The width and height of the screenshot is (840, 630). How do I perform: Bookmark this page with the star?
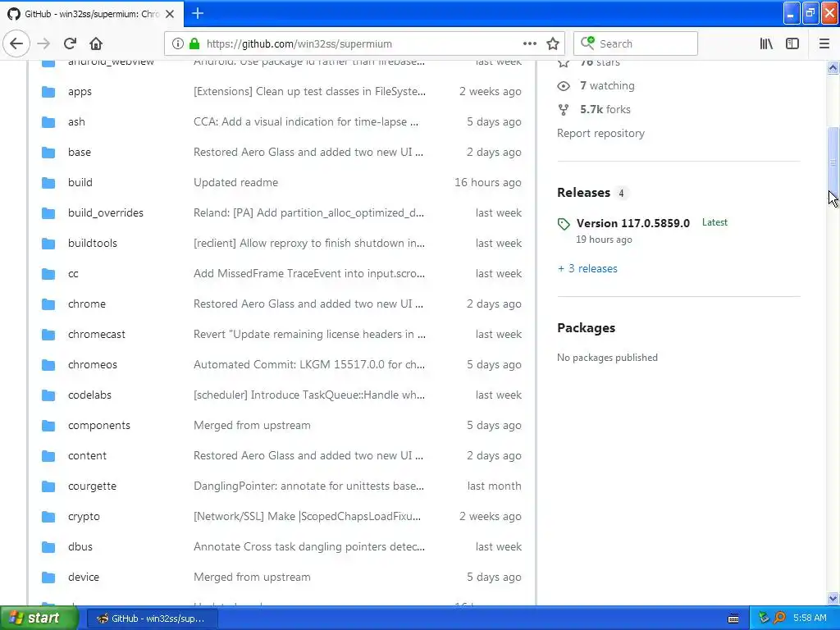click(553, 43)
